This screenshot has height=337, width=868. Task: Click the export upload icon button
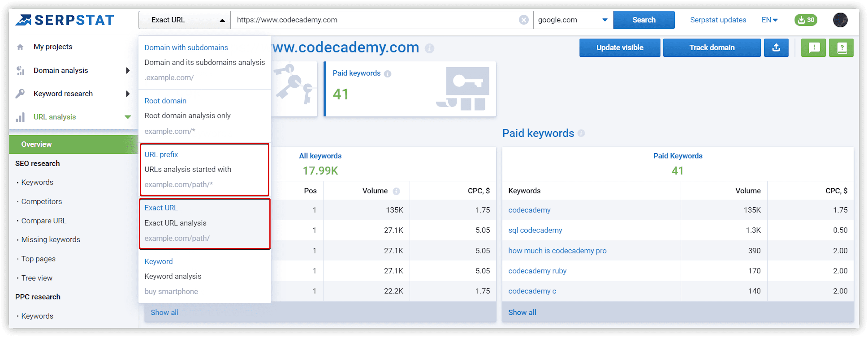(x=776, y=48)
